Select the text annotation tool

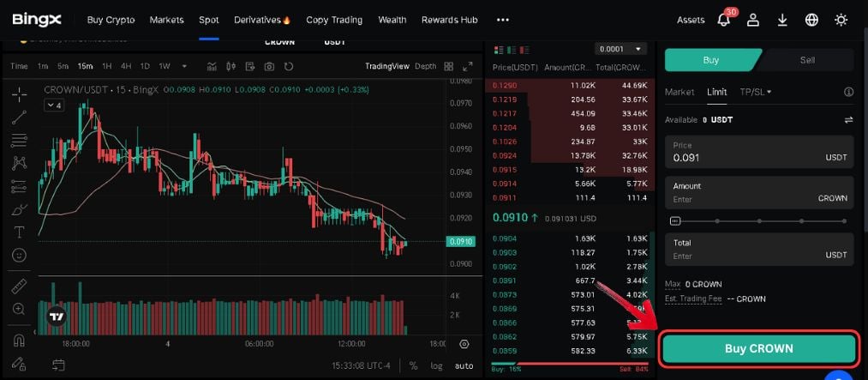[20, 232]
